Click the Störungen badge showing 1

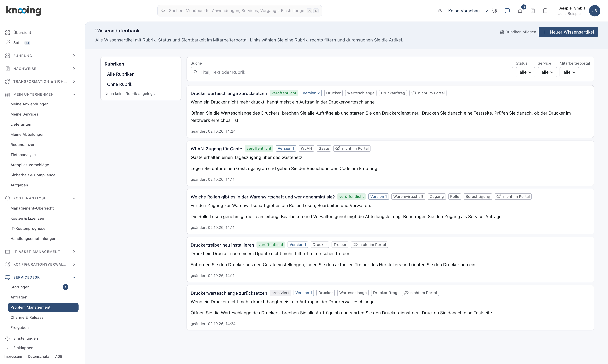[x=66, y=287]
